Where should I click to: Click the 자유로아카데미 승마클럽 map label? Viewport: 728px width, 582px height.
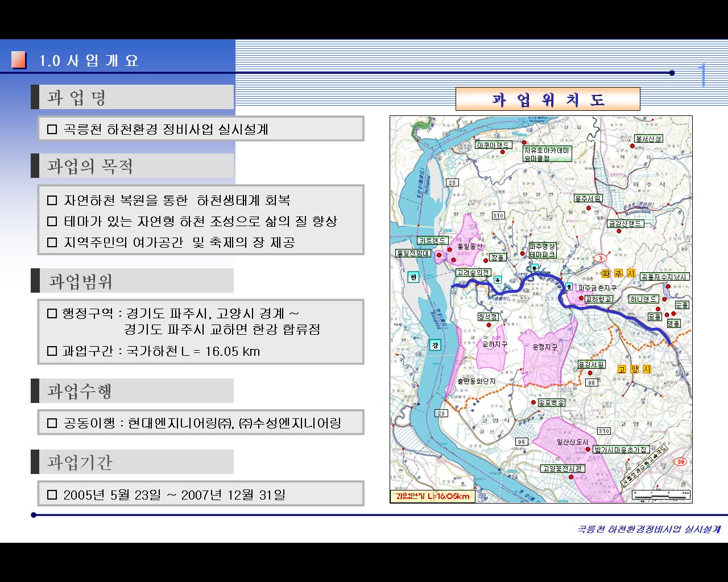(x=547, y=153)
